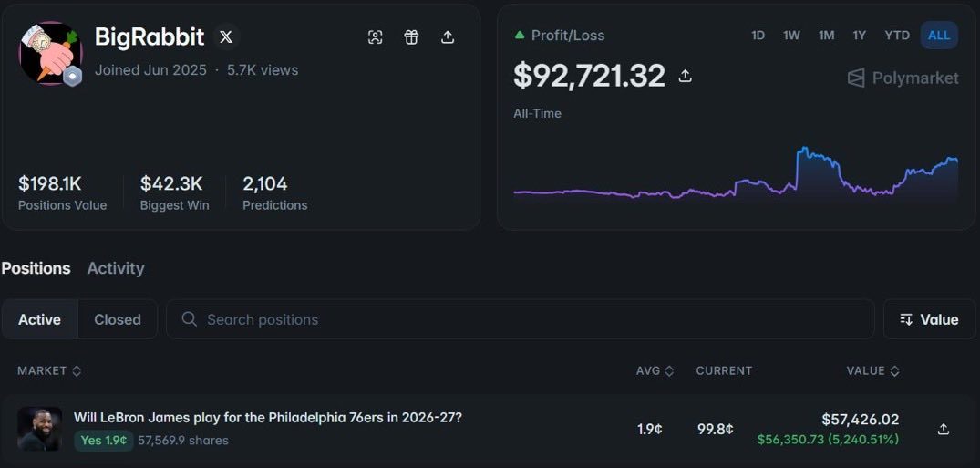Switch to the Activity tab
Image resolution: width=980 pixels, height=468 pixels.
tap(116, 268)
